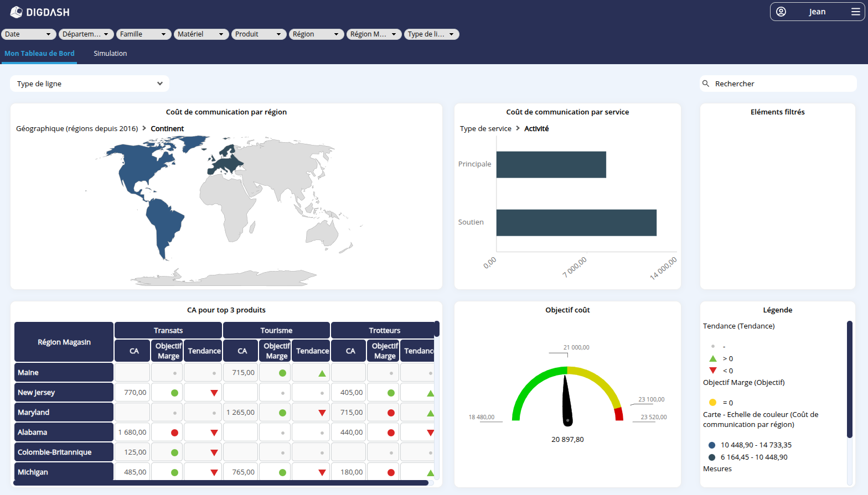Click the DigDash logo icon
The image size is (868, 495).
pos(16,12)
